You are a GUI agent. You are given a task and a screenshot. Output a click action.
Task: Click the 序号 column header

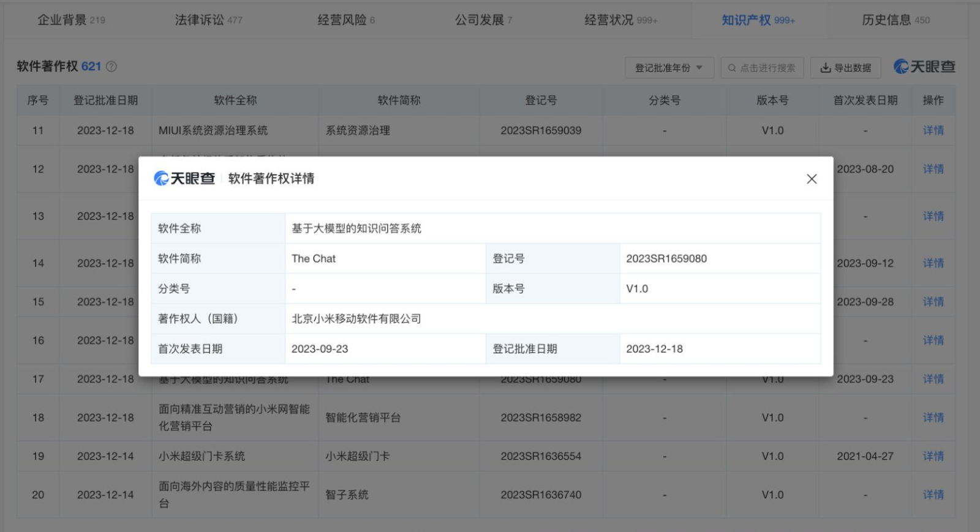tap(38, 100)
